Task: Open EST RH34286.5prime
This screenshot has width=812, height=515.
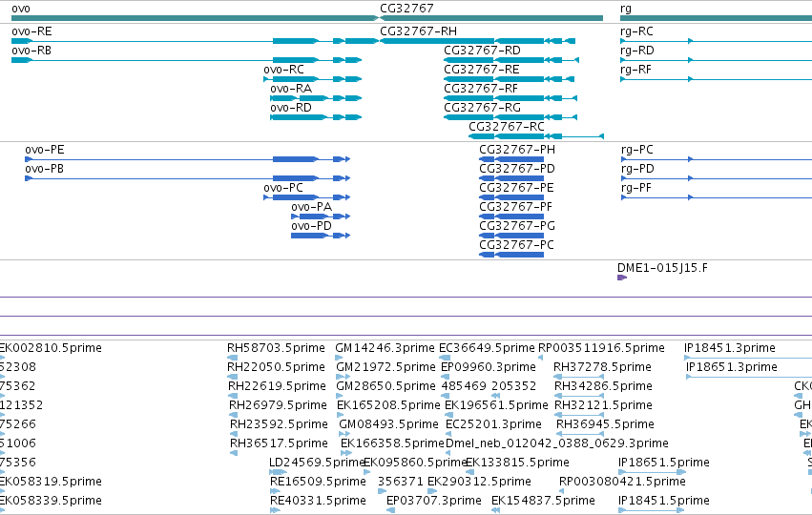Action: point(603,386)
